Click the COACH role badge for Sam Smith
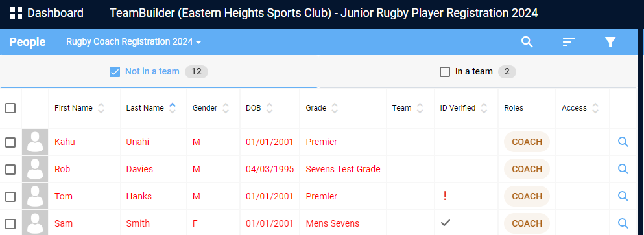The width and height of the screenshot is (644, 235). [x=527, y=223]
